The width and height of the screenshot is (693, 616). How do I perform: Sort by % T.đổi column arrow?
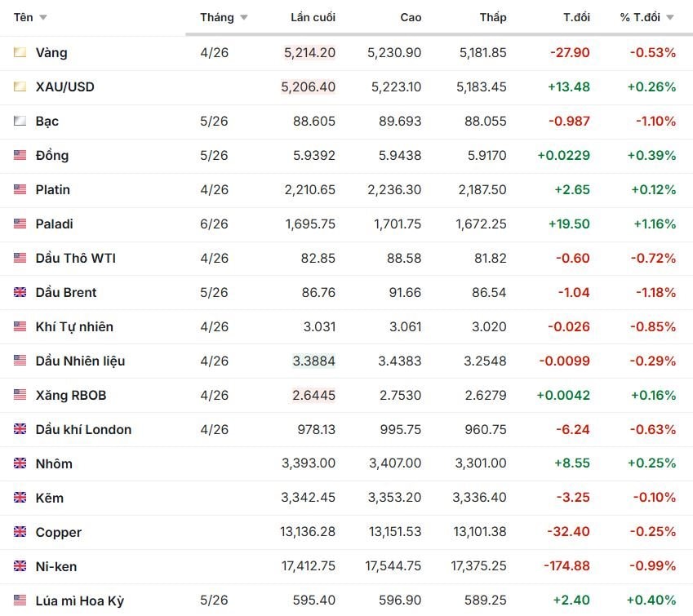pyautogui.click(x=670, y=18)
